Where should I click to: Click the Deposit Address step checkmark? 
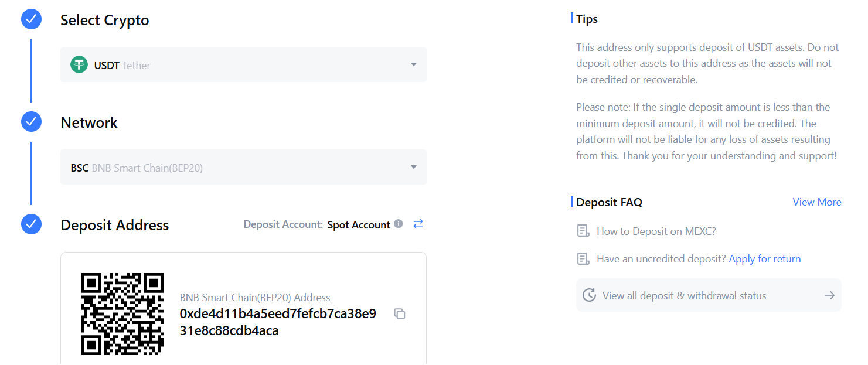[31, 224]
